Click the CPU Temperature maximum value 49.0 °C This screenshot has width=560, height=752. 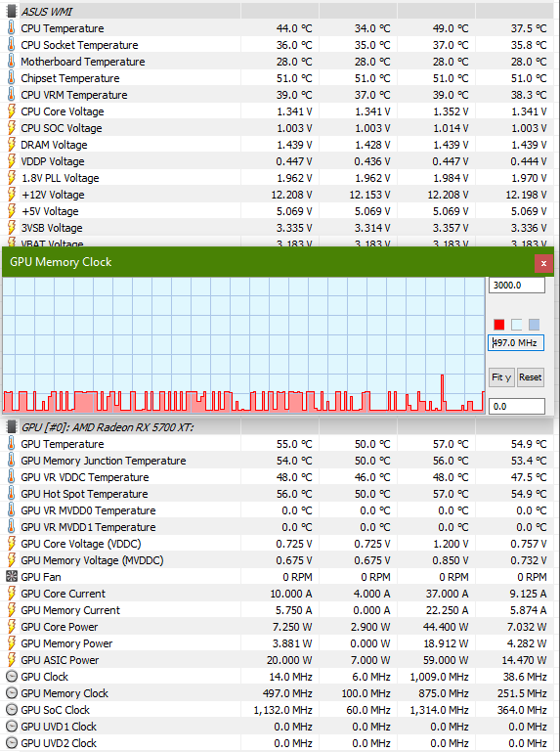tap(451, 28)
